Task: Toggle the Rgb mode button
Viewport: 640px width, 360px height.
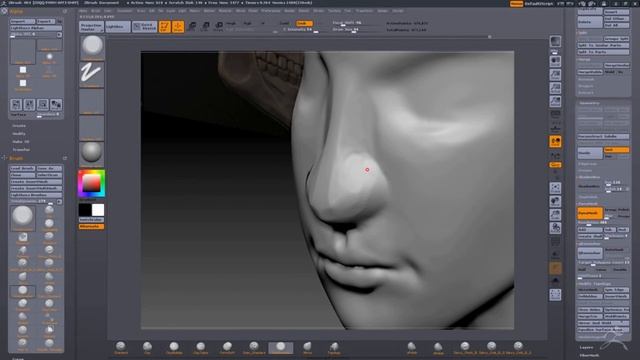Action: click(x=247, y=23)
